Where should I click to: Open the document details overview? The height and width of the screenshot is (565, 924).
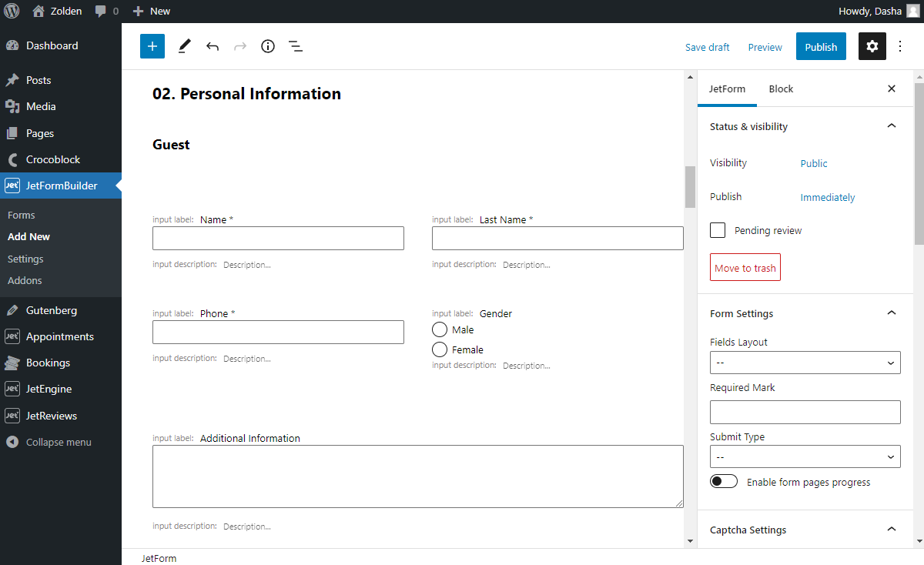click(267, 46)
